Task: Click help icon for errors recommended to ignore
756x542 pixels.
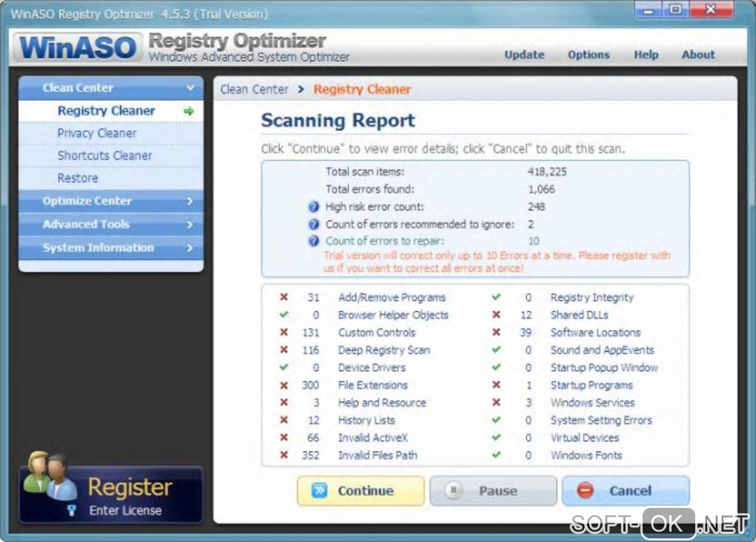Action: [x=314, y=224]
